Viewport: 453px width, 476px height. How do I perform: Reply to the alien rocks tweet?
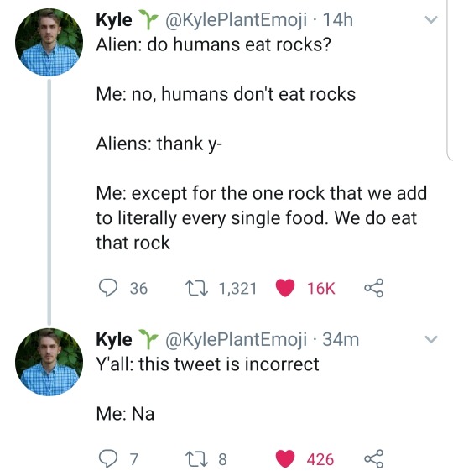(x=108, y=288)
